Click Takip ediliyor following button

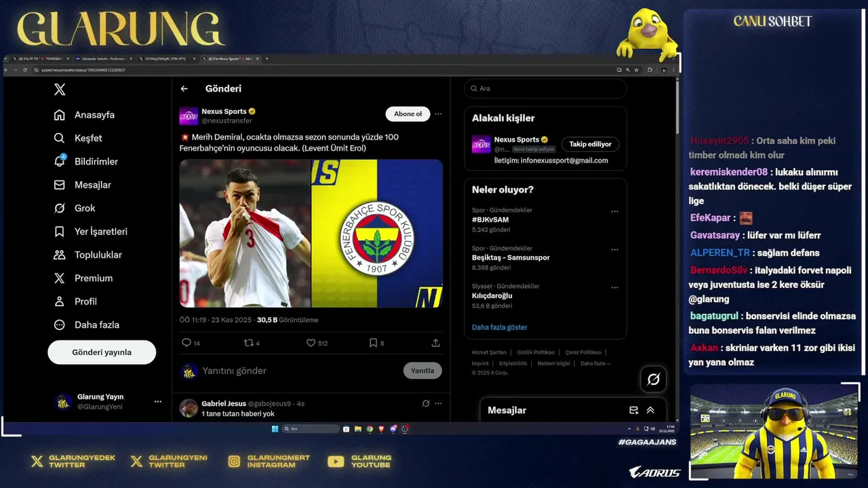click(590, 144)
